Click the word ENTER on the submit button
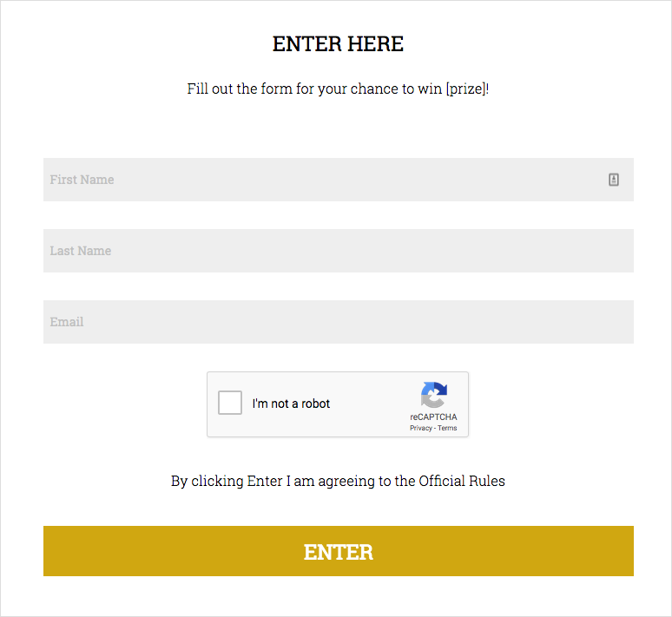This screenshot has width=672, height=617. coord(338,552)
